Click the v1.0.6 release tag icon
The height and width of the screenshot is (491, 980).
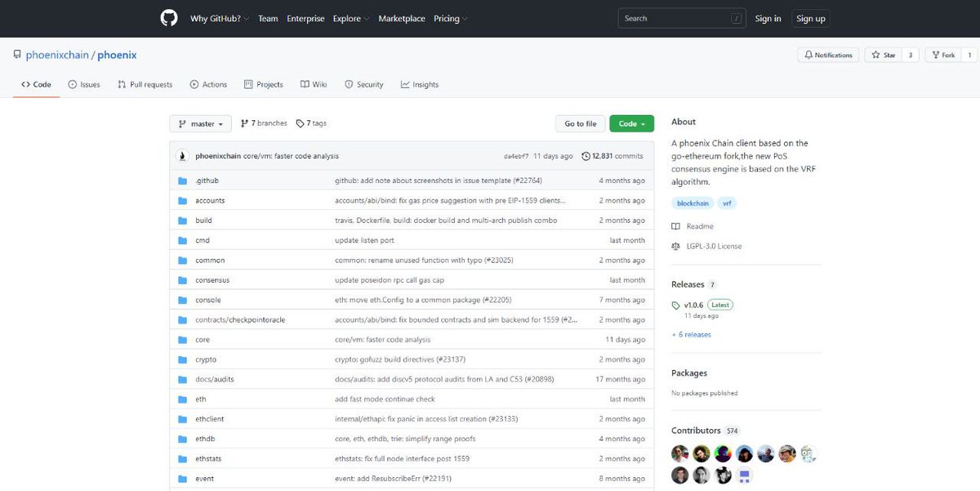coord(675,306)
